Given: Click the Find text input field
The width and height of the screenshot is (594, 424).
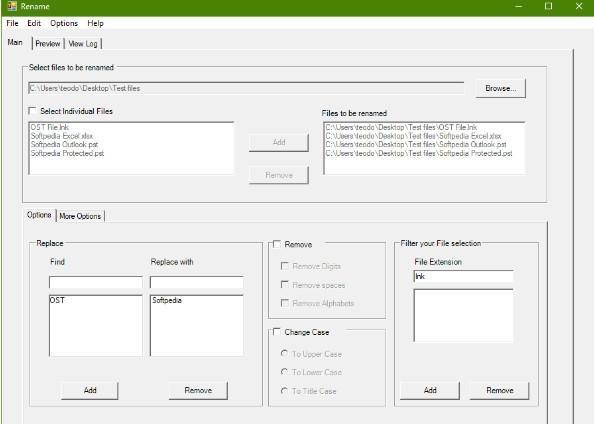Looking at the screenshot, I should [x=96, y=282].
